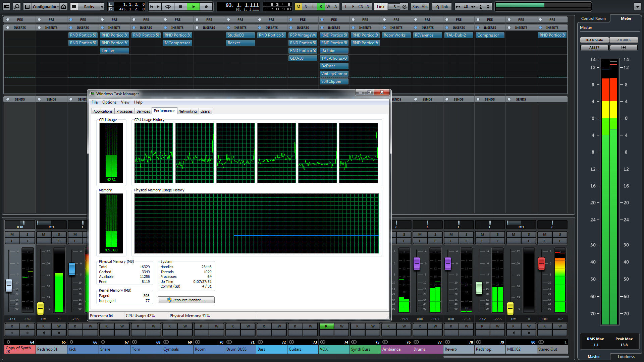The width and height of the screenshot is (644, 362).
Task: Click Go to previous marker button
Action: [x=152, y=6]
